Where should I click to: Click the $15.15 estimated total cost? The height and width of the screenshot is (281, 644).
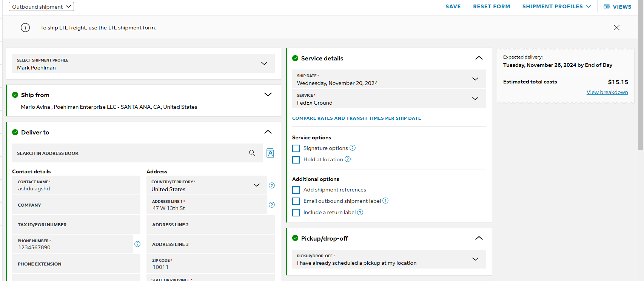click(618, 82)
